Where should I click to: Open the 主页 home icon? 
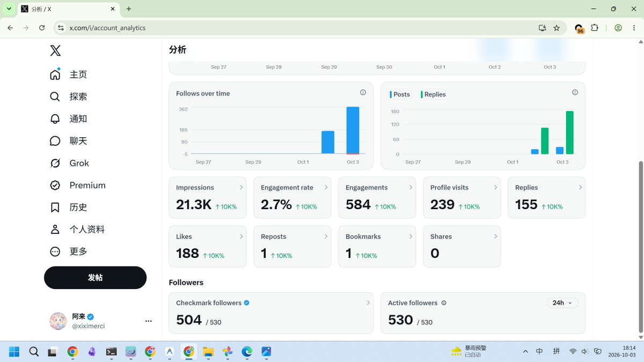click(55, 75)
